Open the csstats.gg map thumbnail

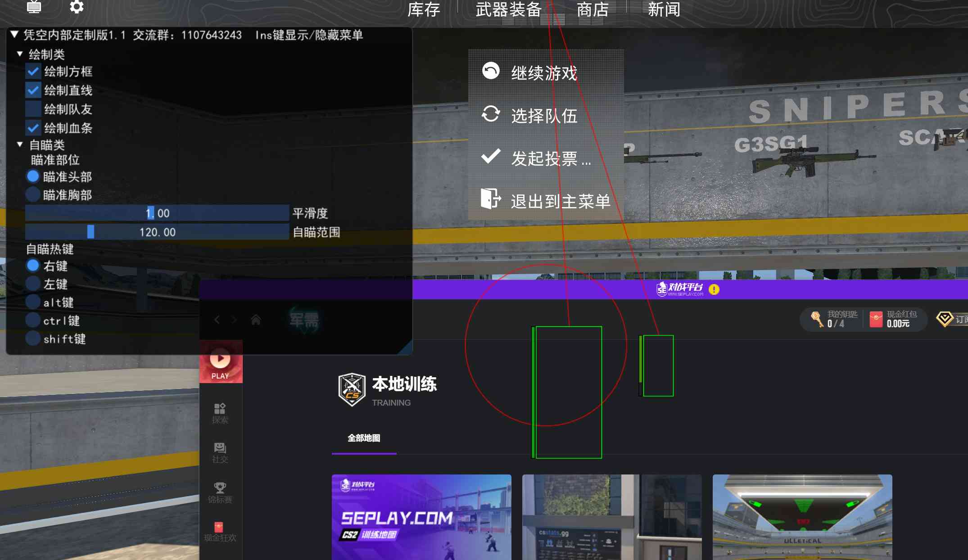tap(612, 517)
